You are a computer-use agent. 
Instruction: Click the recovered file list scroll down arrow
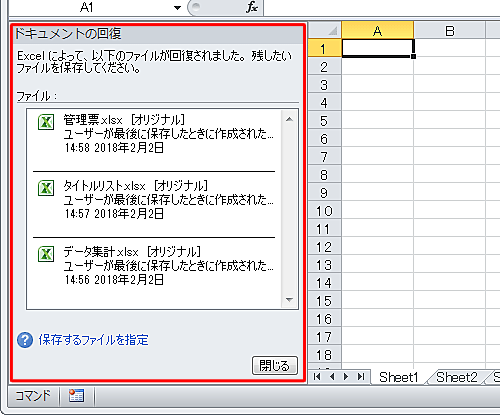[x=289, y=300]
